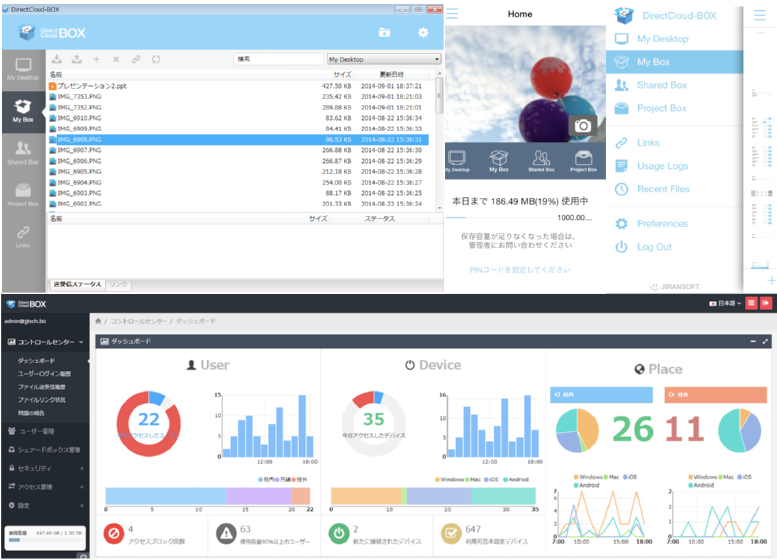Click コントロールセンター in the breadcrumb
Viewport: 777px width, 560px height.
point(139,321)
